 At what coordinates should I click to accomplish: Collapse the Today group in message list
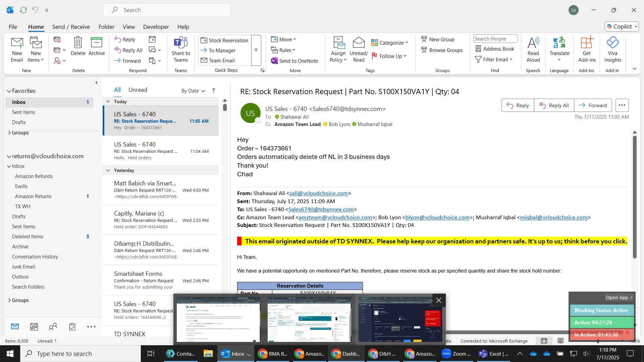108,101
